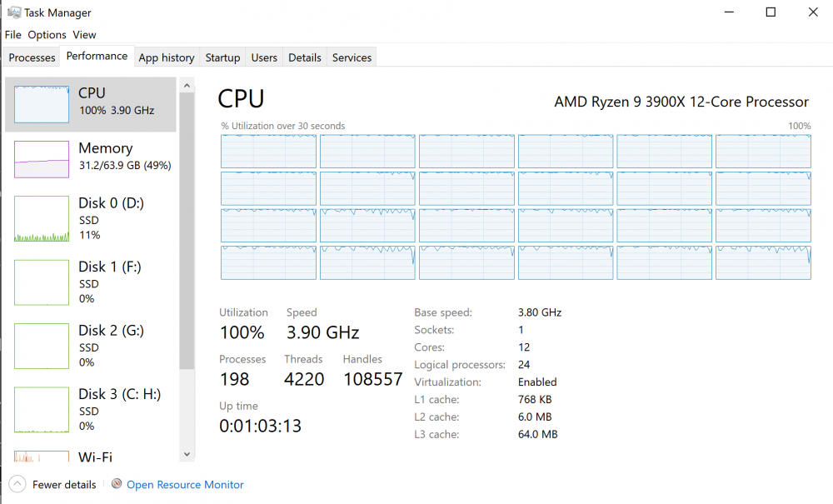Maximize the Task Manager window

pos(771,12)
